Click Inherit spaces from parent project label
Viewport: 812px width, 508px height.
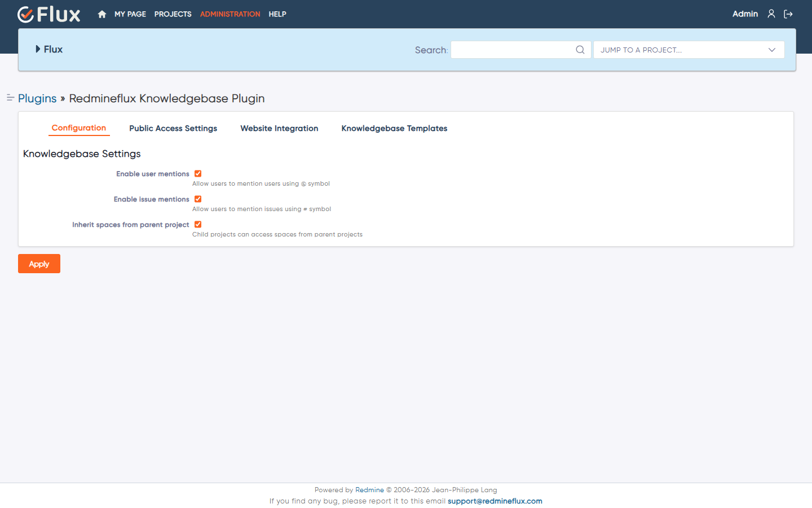point(131,225)
